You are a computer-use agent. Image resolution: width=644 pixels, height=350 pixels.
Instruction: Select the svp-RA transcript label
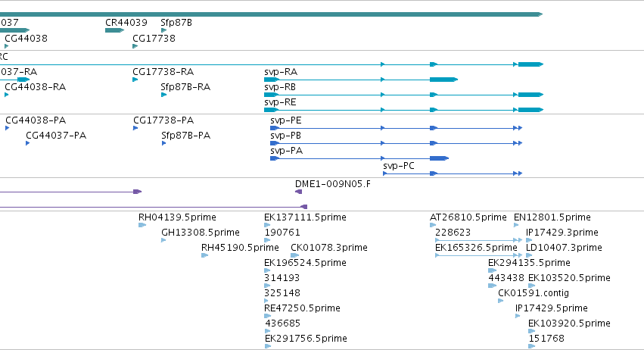pyautogui.click(x=281, y=72)
